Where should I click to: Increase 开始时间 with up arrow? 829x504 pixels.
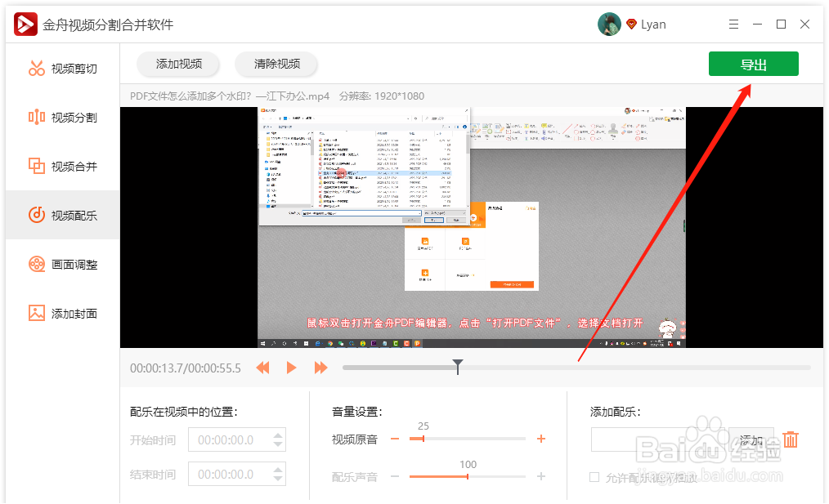(x=278, y=435)
